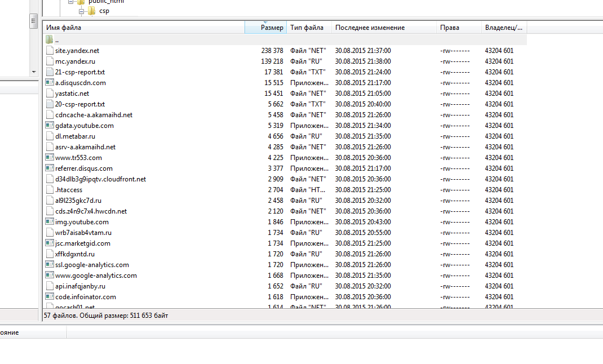Screen dimensions: 603x364
Task: Select the code.infoinator.com application icon
Action: (x=49, y=296)
